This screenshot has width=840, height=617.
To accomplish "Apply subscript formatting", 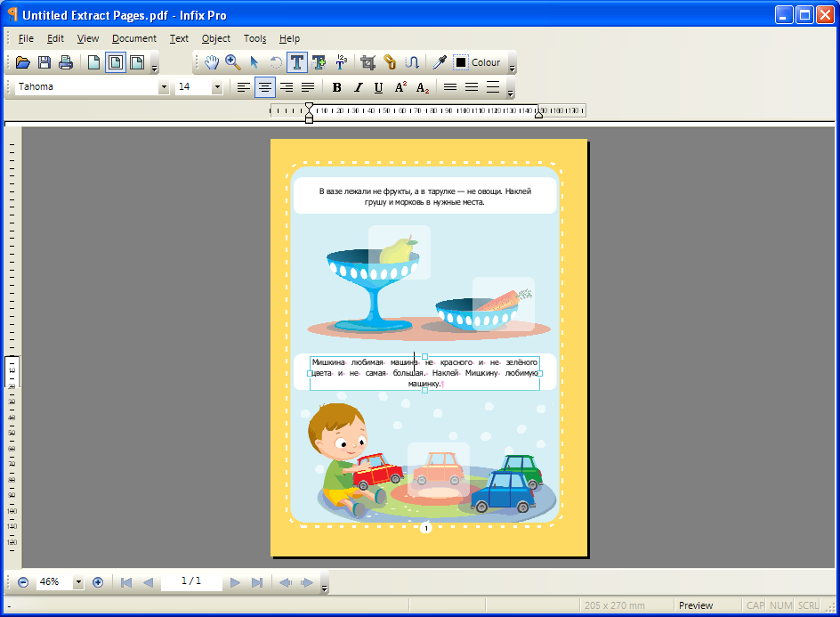I will (x=423, y=87).
